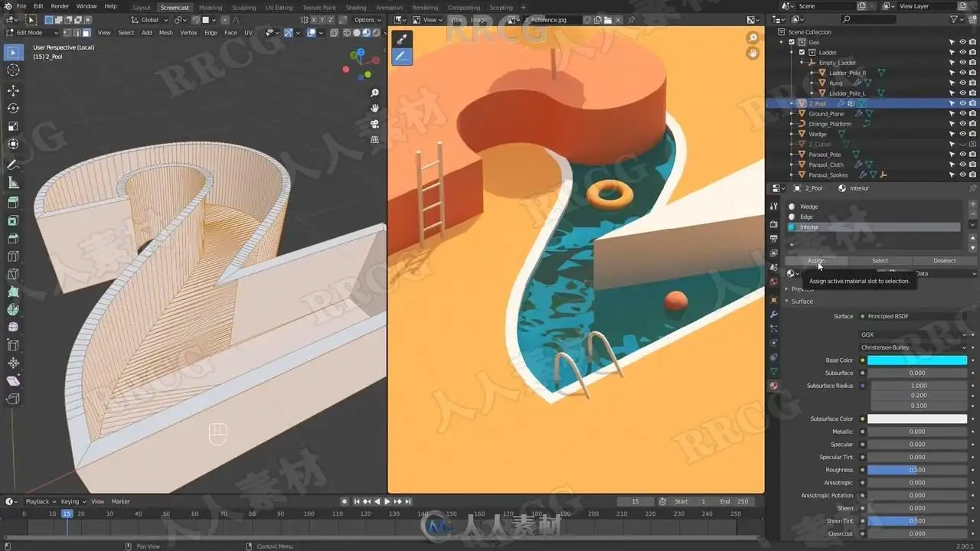
Task: Open the Edit Mode dropdown
Action: point(32,32)
